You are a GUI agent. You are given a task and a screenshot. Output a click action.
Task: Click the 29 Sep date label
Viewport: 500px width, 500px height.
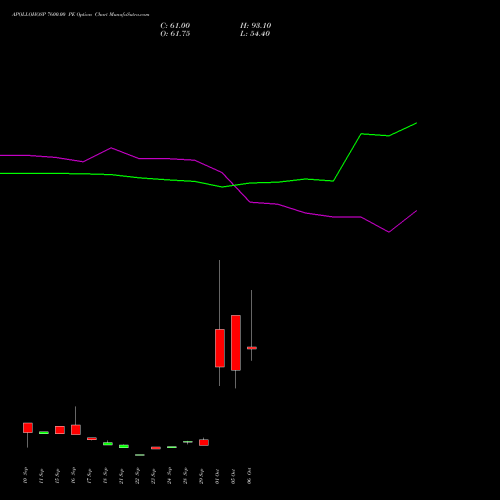[x=201, y=476]
